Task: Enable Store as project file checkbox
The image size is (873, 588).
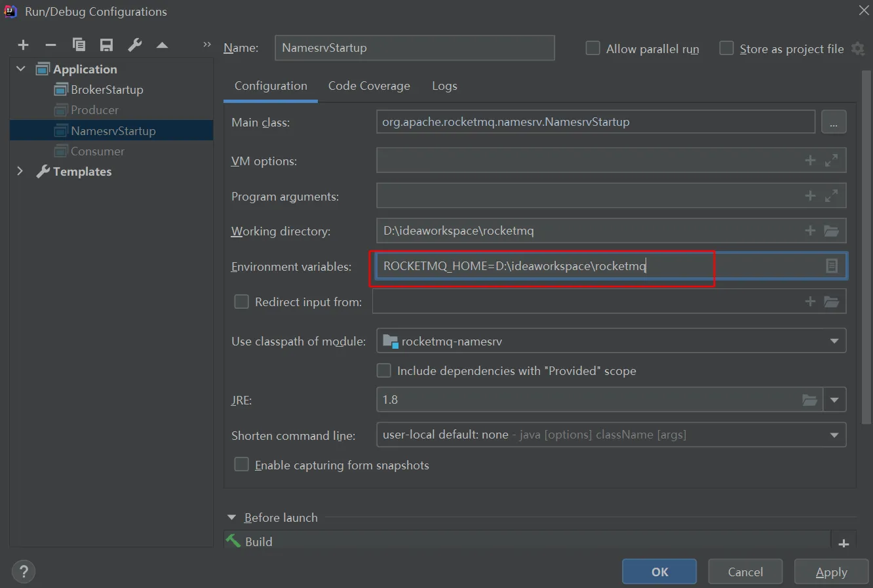Action: click(726, 48)
